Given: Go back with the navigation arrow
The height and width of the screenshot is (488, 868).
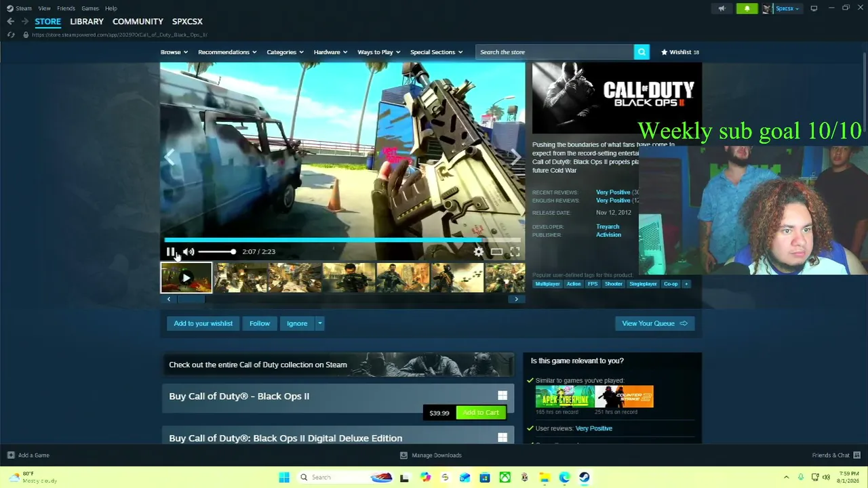Looking at the screenshot, I should point(11,22).
